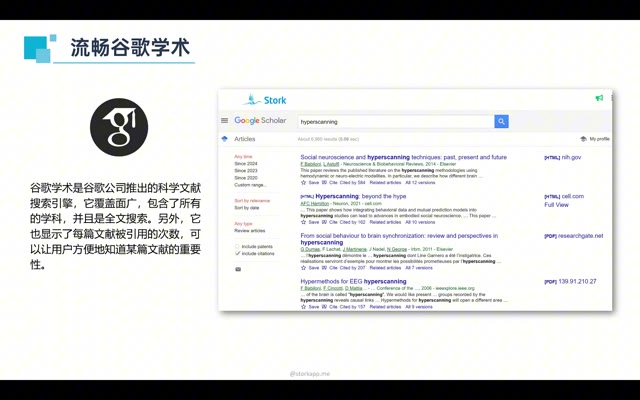Open Related articles for brain synchronization result
The width and height of the screenshot is (640, 400).
(x=385, y=268)
